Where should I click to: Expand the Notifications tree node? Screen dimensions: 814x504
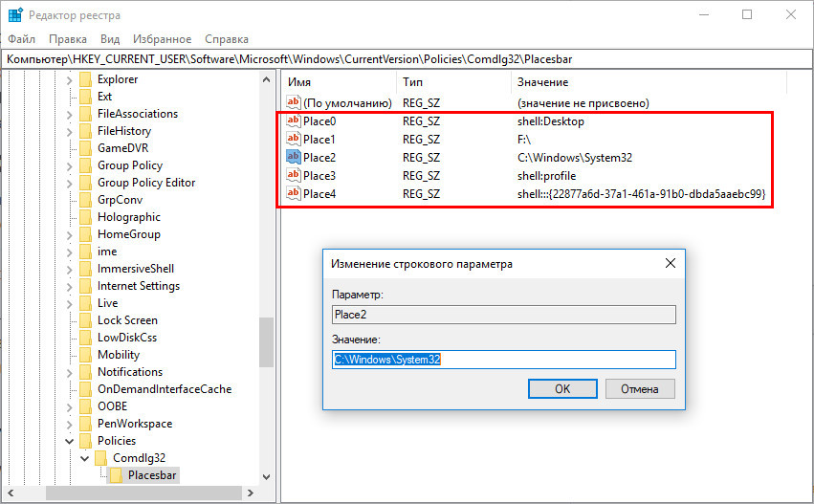click(69, 373)
